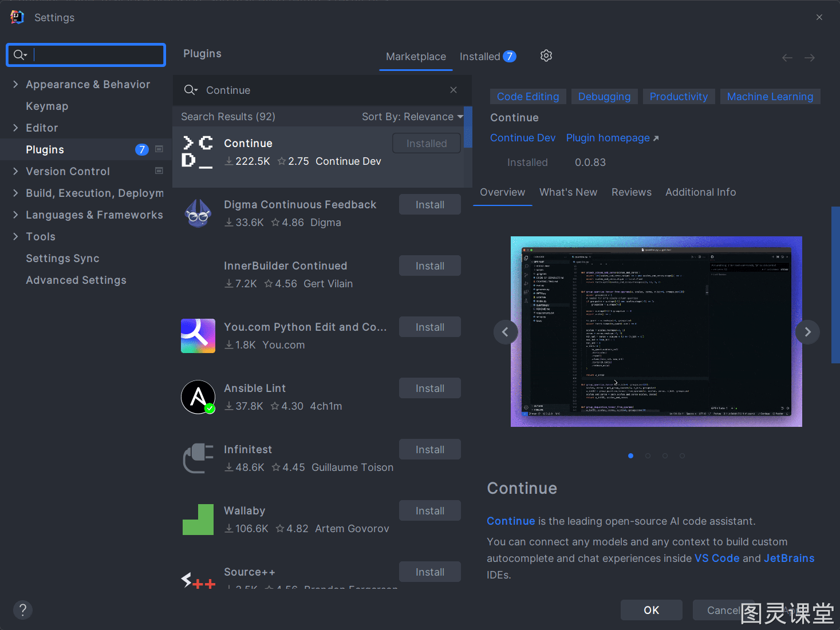The width and height of the screenshot is (840, 630).
Task: Install InnerBuilder Continued plugin
Action: (430, 266)
